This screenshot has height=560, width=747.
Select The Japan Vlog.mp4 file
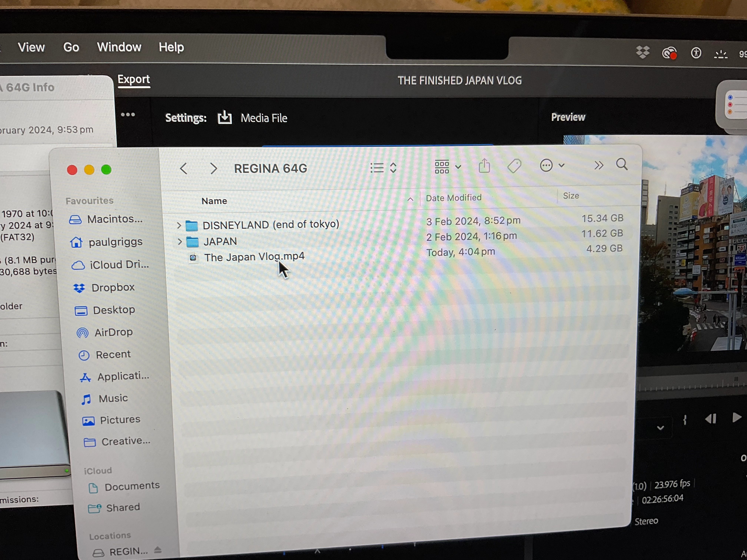pos(254,257)
